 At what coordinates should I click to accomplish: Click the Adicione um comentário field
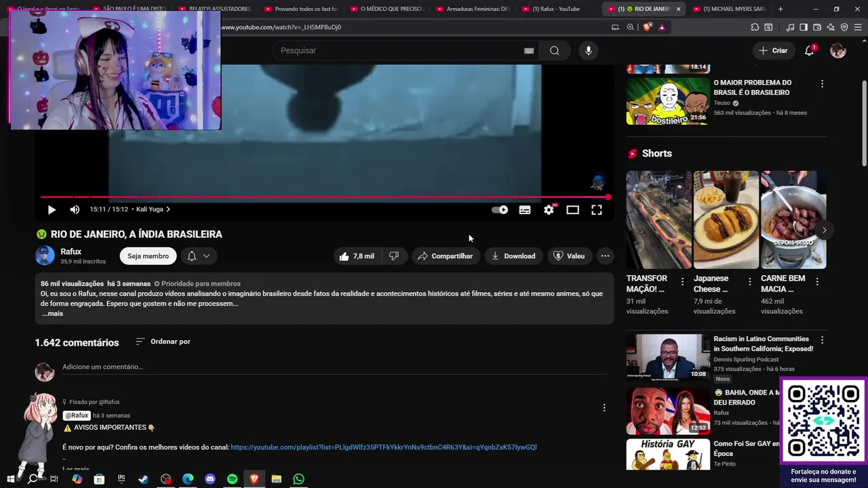coord(334,367)
